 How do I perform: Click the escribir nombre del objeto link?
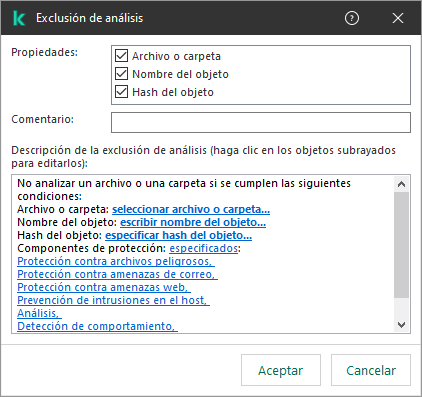[193, 222]
